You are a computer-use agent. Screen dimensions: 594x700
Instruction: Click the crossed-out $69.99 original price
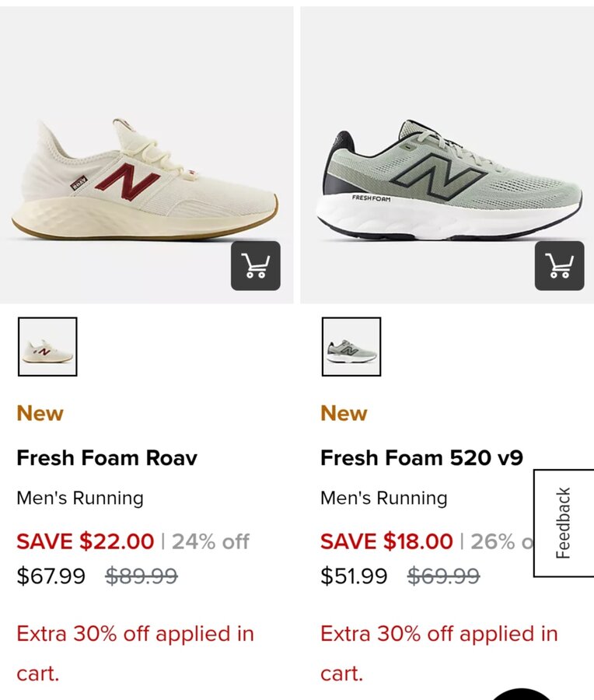tap(443, 576)
